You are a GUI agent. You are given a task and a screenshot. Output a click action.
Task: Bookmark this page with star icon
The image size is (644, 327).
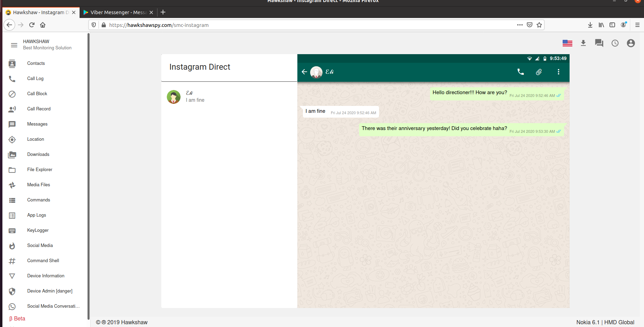(x=539, y=25)
